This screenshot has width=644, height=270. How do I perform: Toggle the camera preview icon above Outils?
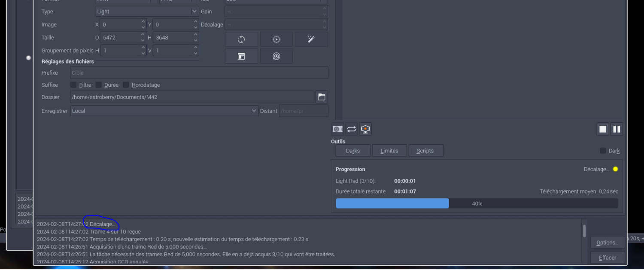337,129
